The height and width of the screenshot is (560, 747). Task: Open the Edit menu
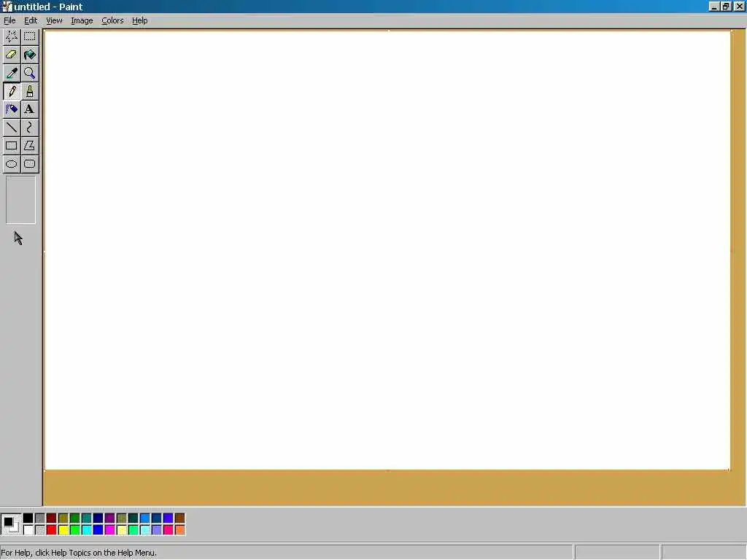[31, 20]
